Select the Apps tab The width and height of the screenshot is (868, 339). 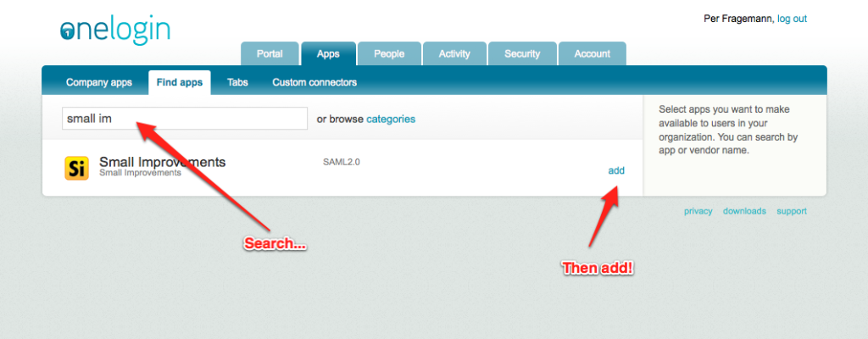tap(328, 53)
